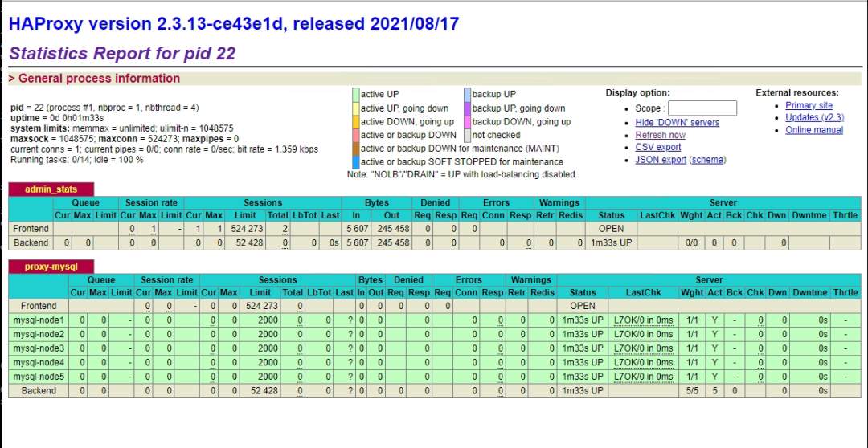Viewport: 868px width, 448px height.
Task: Open the JSON schema link
Action: [707, 160]
